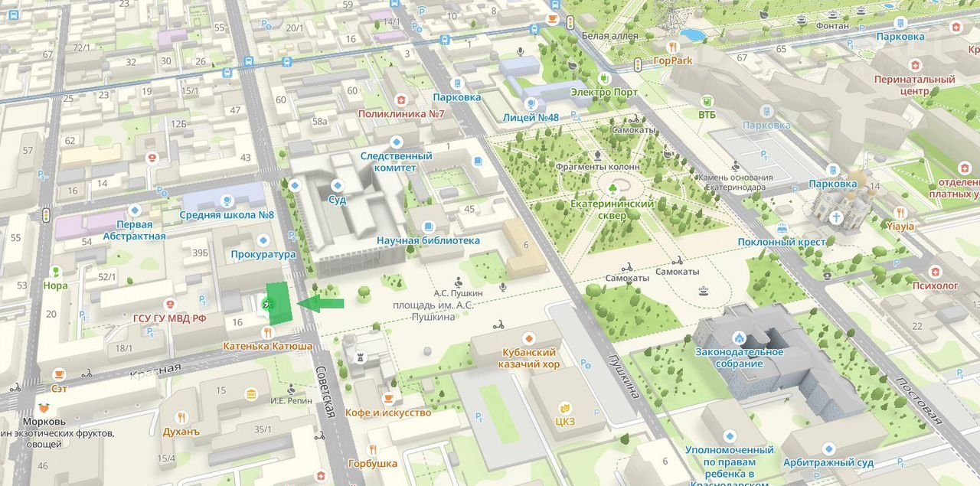The width and height of the screenshot is (980, 486).
Task: Open the Прокуратура place label
Action: pyautogui.click(x=263, y=254)
